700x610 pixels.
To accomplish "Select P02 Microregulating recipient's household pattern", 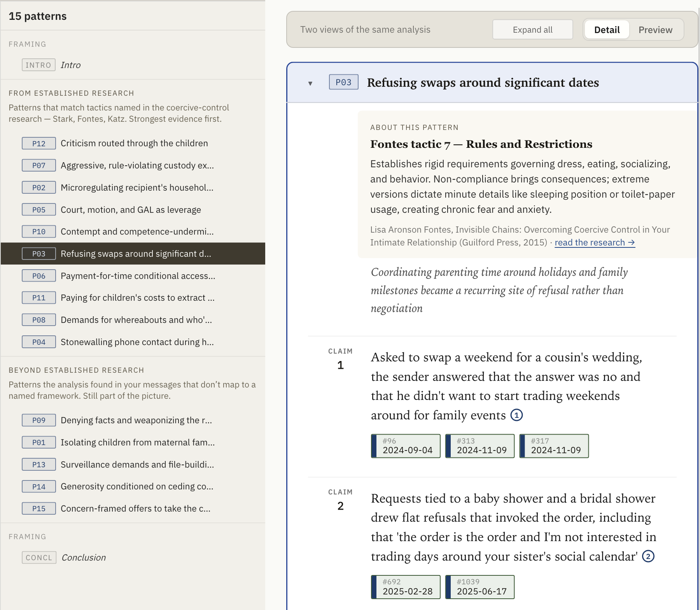I will click(x=133, y=188).
